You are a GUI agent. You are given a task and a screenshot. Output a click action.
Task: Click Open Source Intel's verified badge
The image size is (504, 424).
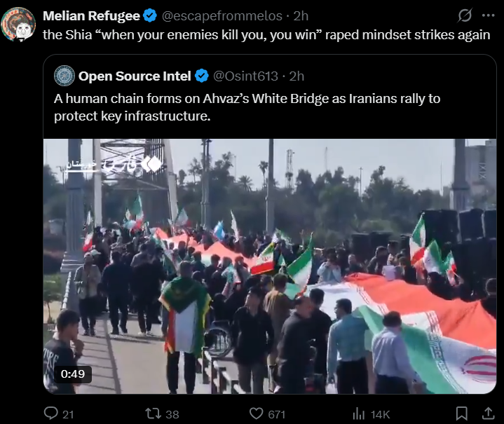click(202, 76)
